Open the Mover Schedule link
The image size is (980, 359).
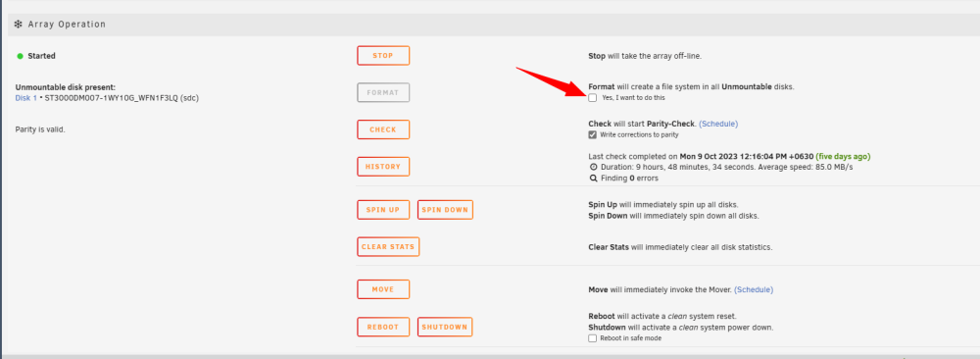(x=754, y=290)
